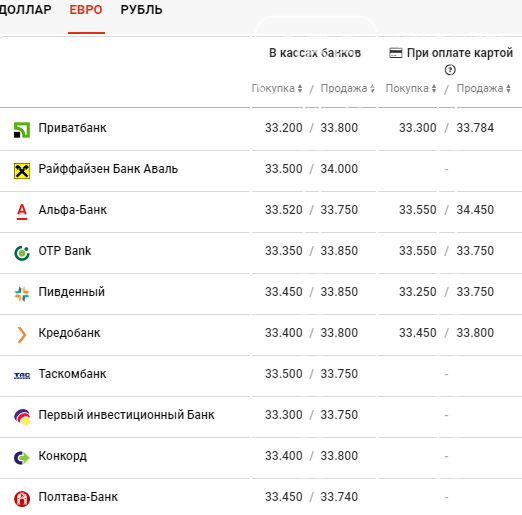
Task: Switch to the ДОЛЛАР tab
Action: (x=25, y=10)
